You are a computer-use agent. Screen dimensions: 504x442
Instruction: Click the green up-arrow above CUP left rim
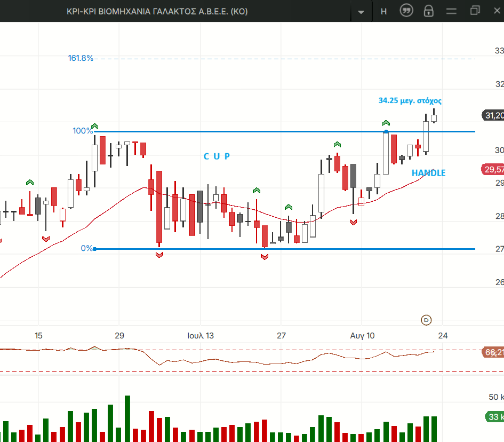pos(94,126)
